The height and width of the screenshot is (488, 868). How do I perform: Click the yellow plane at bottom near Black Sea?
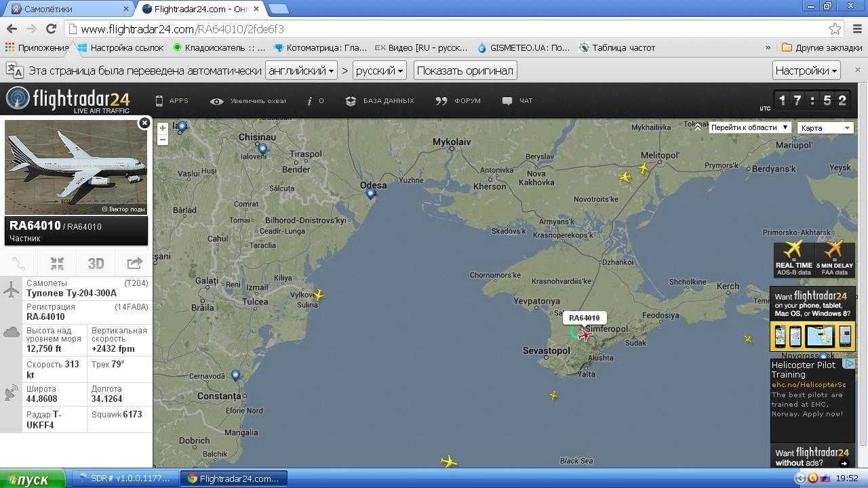point(448,462)
